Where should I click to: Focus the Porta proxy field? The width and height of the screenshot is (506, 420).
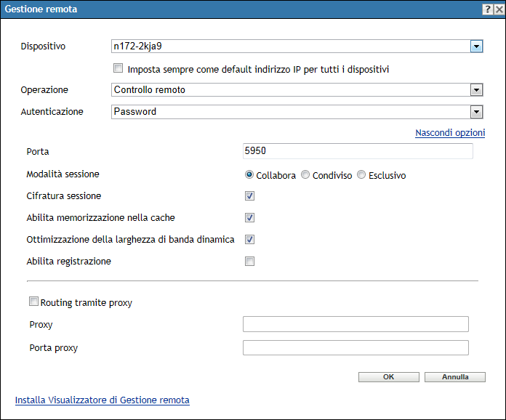356,347
